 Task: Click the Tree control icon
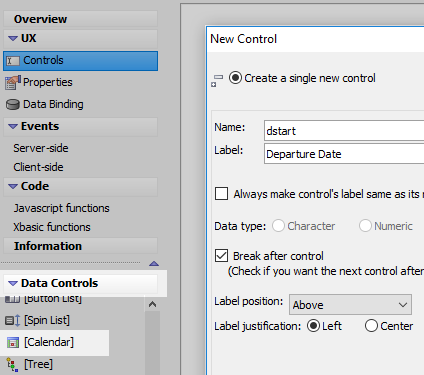click(12, 365)
